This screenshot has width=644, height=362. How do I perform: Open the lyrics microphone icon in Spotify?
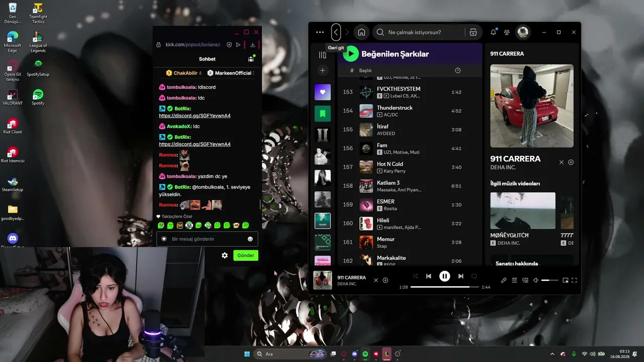[504, 280]
